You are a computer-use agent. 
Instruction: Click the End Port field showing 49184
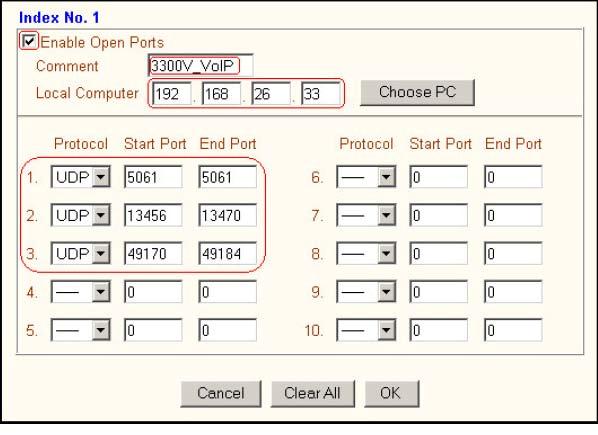coord(228,254)
